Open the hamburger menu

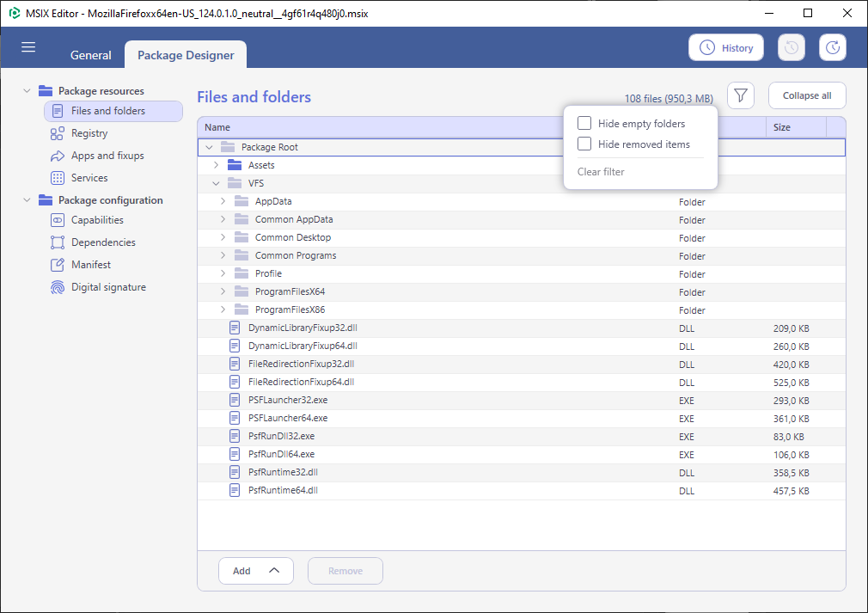coord(28,47)
